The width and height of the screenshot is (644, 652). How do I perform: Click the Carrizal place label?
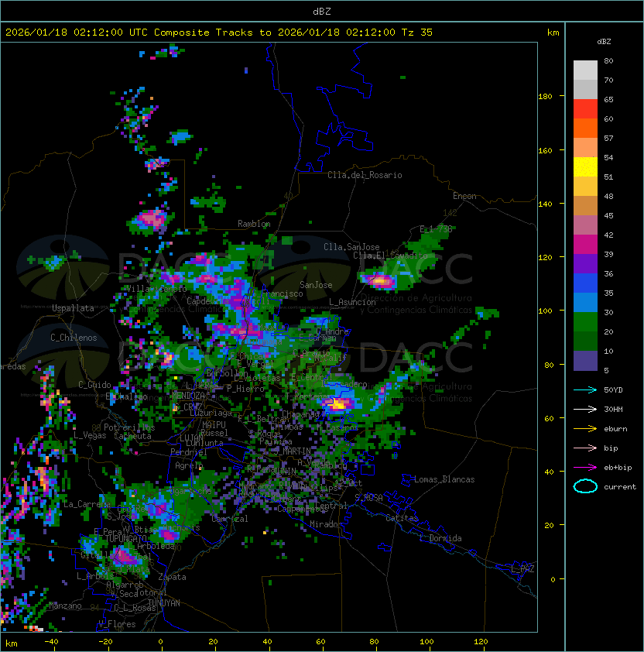pos(230,519)
